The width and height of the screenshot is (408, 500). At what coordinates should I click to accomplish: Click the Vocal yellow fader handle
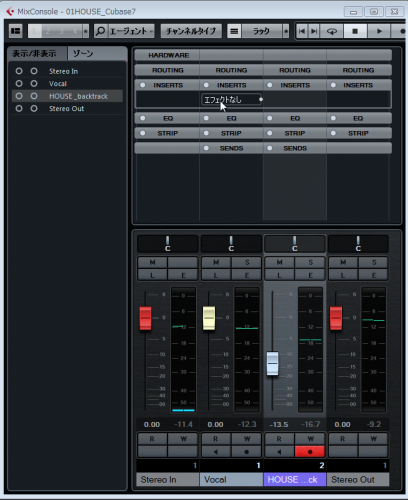[209, 318]
